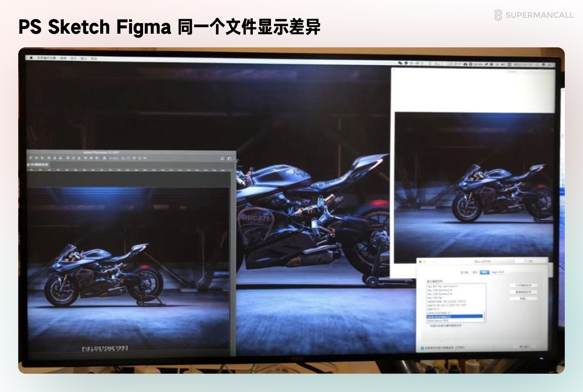Screen dimensions: 583x392
Task: Select the Photoshop document tab 14.8%(RGB/8)
Action: click(x=38, y=164)
